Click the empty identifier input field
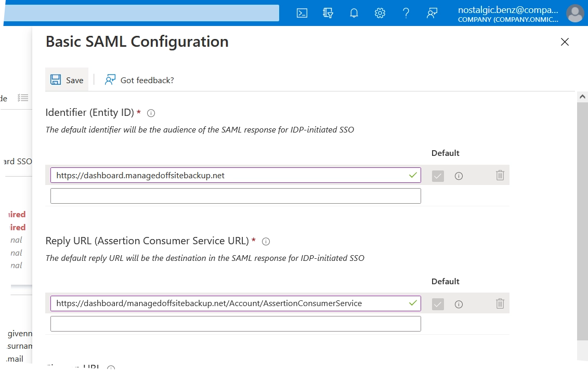Screen dimensions: 588x370 [236, 196]
